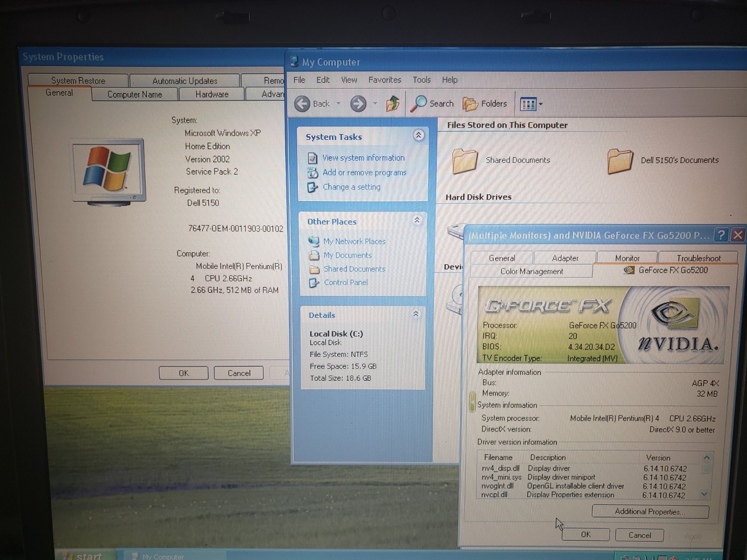Click the My Network Places icon

(313, 241)
